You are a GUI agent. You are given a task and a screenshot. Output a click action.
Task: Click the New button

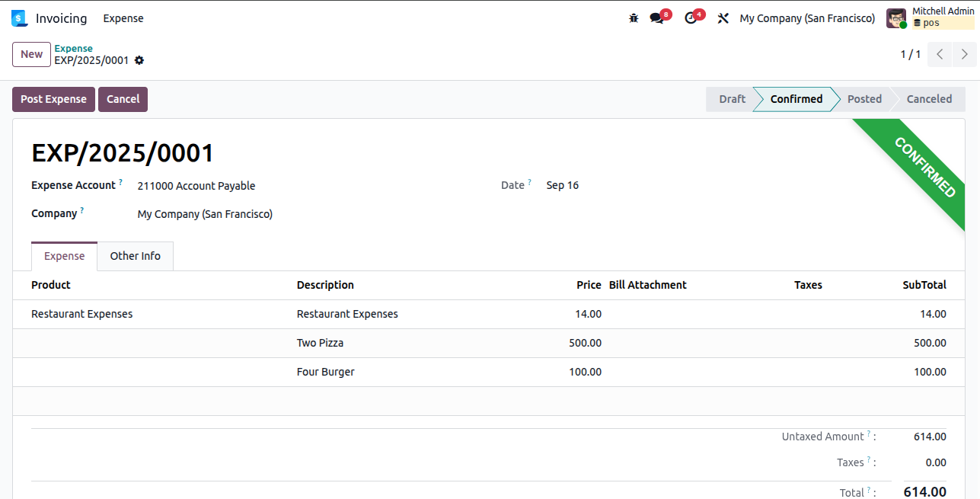pos(31,54)
